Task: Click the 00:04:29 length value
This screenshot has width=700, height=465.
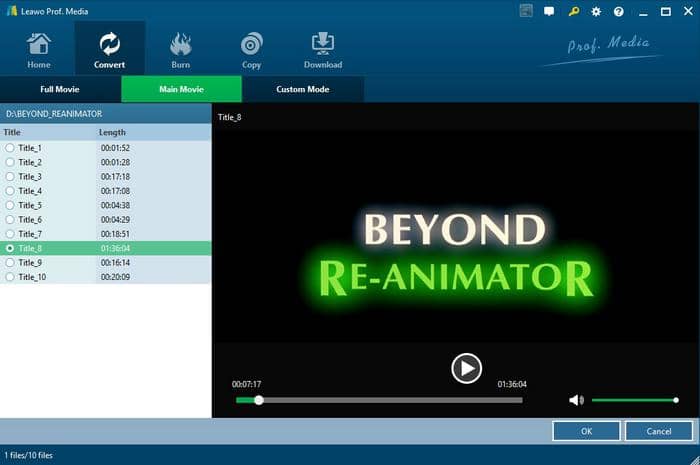Action: coord(115,220)
